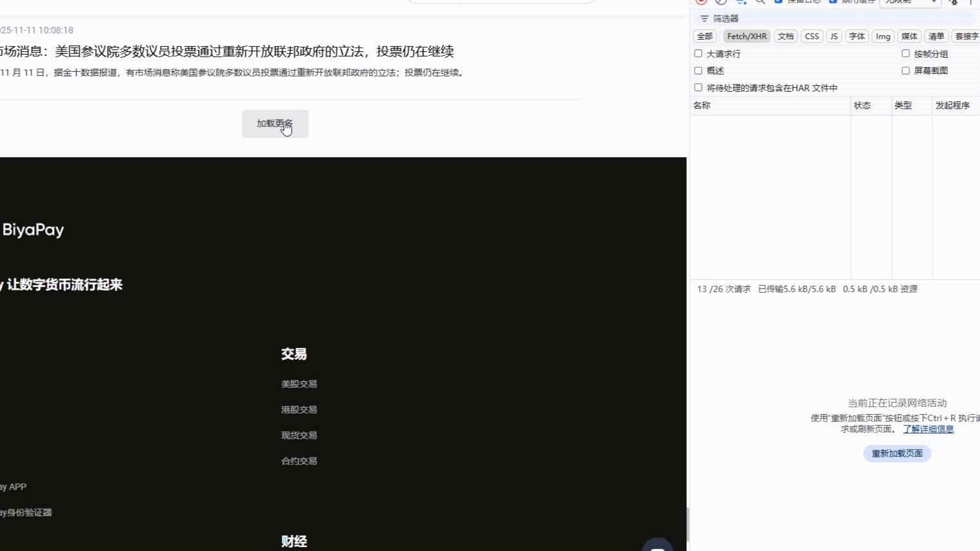Open the 港股交易 footer link
The width and height of the screenshot is (980, 551).
click(299, 410)
